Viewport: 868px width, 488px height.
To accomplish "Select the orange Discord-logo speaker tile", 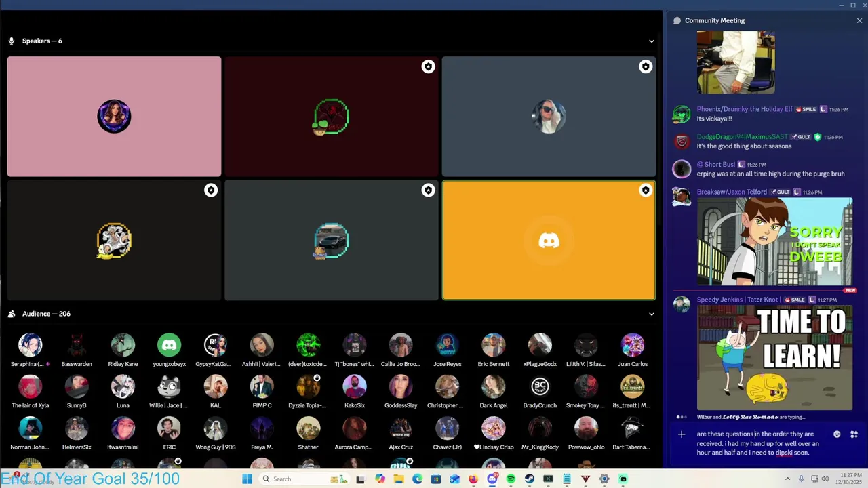I will click(x=549, y=240).
